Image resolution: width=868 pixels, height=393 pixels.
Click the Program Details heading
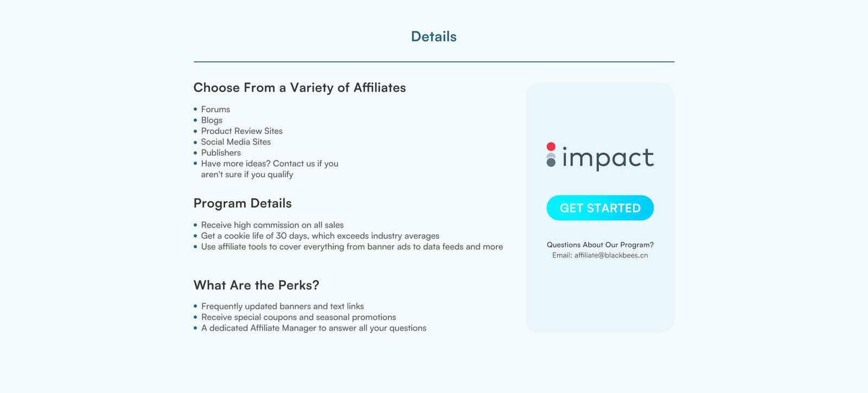click(x=242, y=203)
